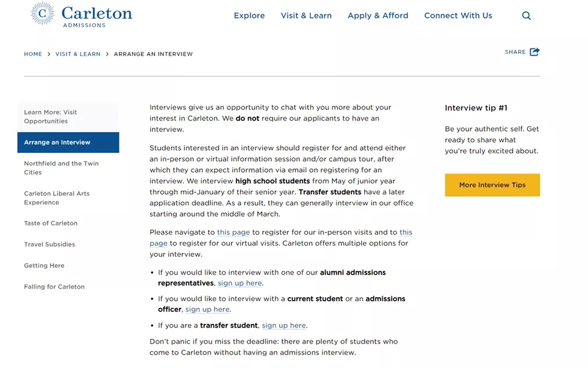Image resolution: width=588 pixels, height=368 pixels.
Task: Open the Explore menu
Action: [249, 16]
